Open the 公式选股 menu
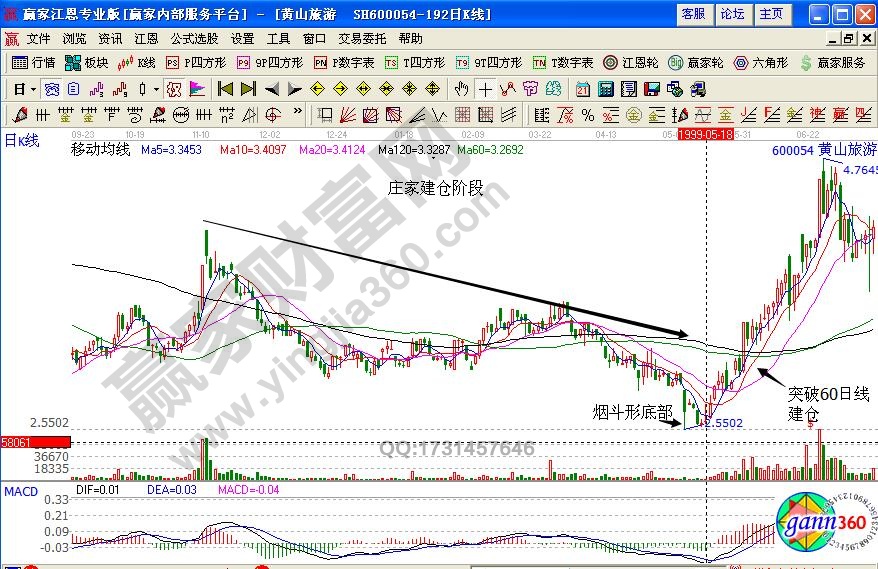This screenshot has width=878, height=569. coord(194,39)
